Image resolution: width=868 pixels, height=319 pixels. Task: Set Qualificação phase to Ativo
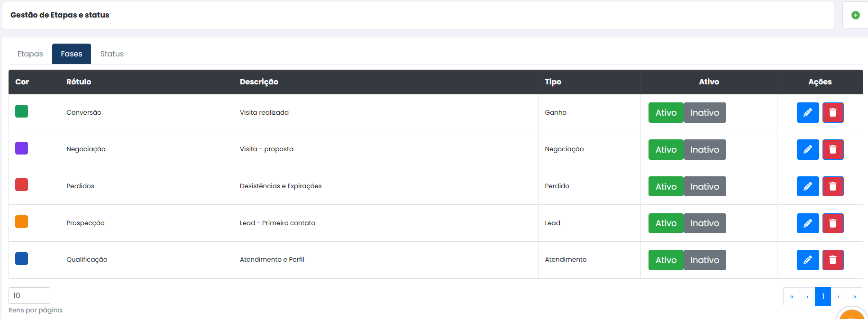(666, 260)
